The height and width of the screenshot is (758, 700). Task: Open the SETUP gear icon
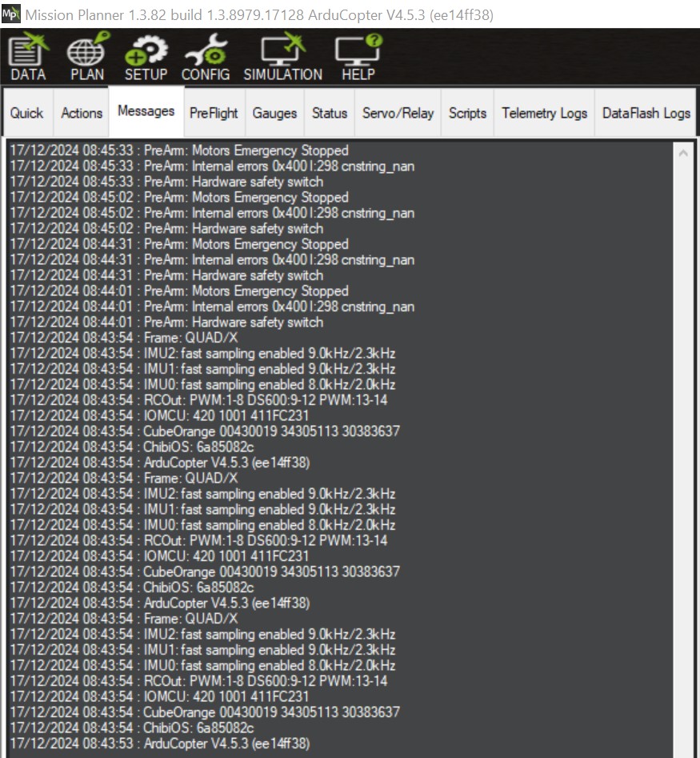click(x=146, y=57)
